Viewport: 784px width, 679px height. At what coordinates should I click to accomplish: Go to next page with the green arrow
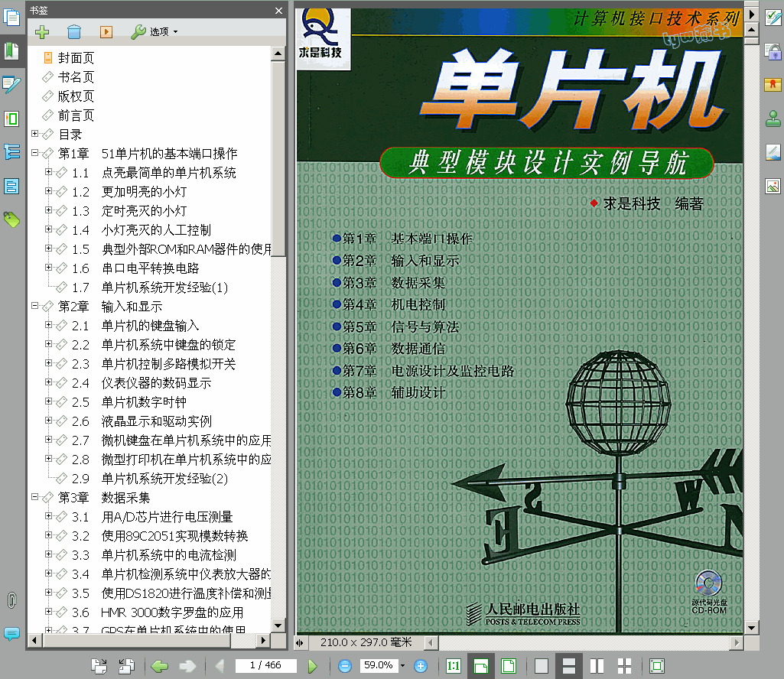tap(312, 666)
